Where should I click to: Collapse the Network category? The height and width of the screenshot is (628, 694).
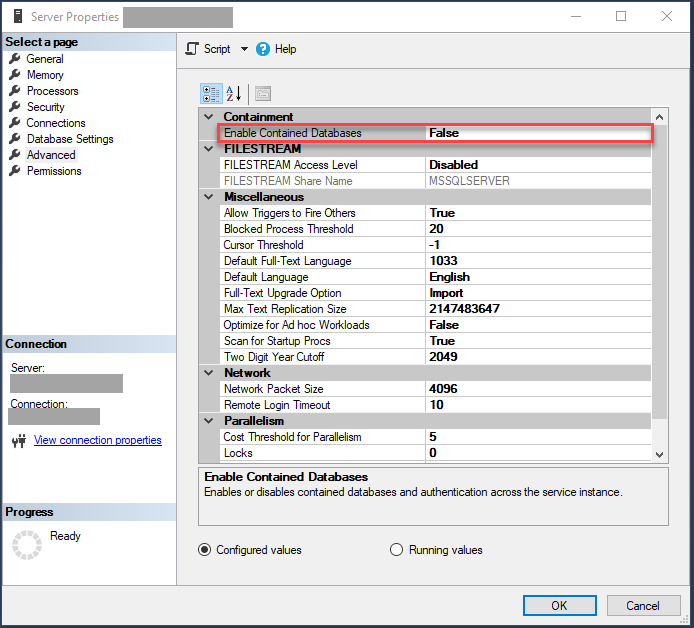pyautogui.click(x=208, y=373)
